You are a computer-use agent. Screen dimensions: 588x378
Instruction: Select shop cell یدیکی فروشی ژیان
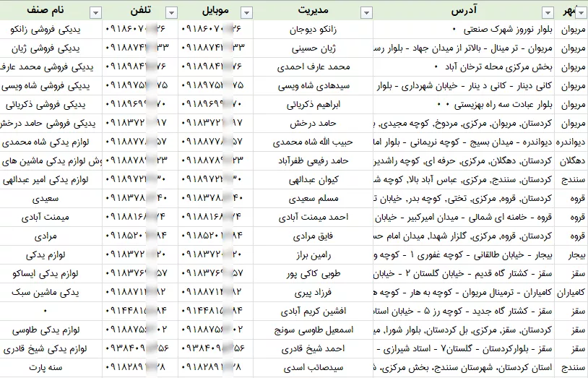pos(51,48)
